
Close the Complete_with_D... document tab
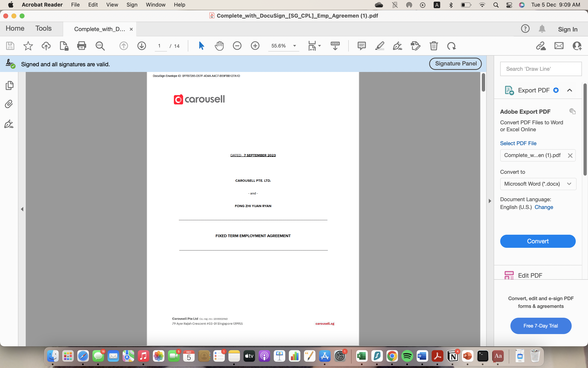[x=131, y=29]
